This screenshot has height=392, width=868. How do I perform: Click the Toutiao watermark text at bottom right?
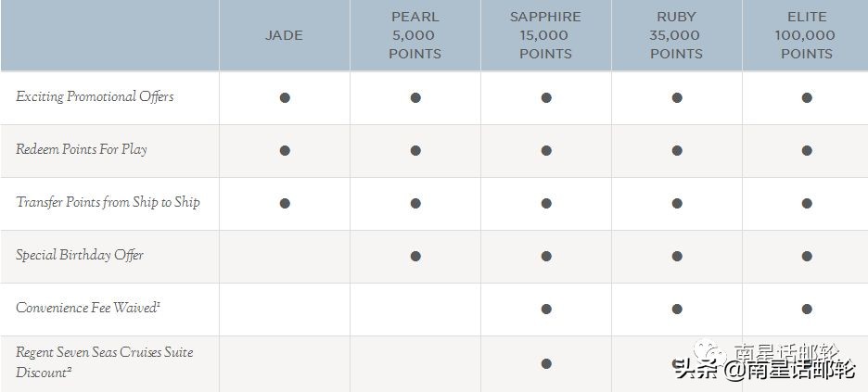tap(763, 371)
